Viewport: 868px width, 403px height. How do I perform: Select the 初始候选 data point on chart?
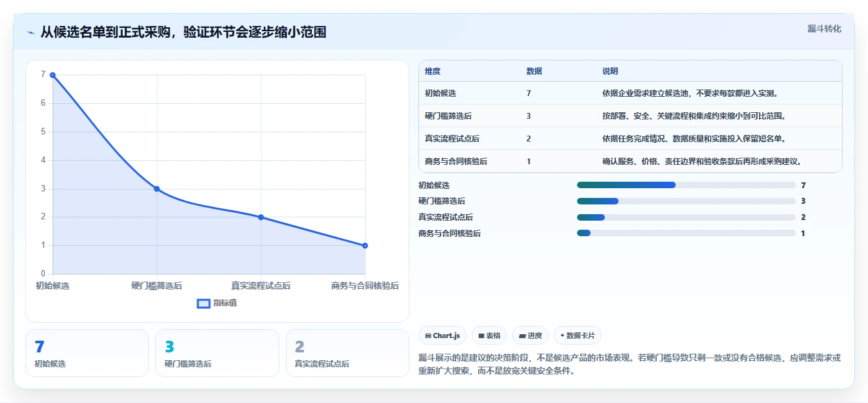[53, 75]
